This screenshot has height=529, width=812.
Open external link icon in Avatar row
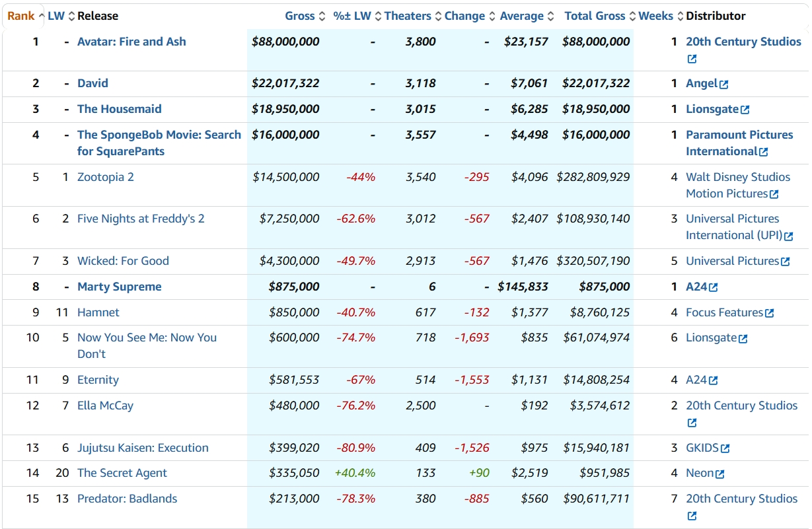tap(692, 59)
